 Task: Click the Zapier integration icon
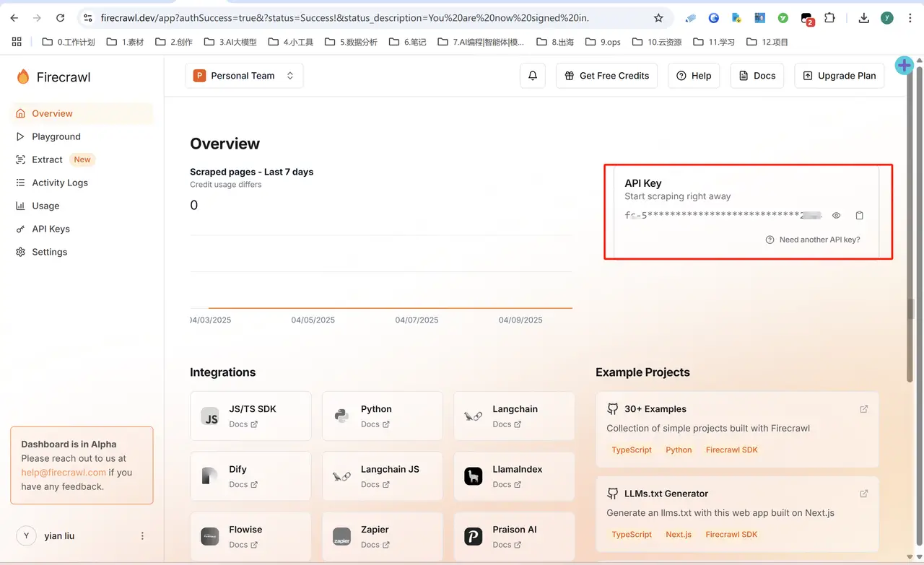[x=342, y=537]
